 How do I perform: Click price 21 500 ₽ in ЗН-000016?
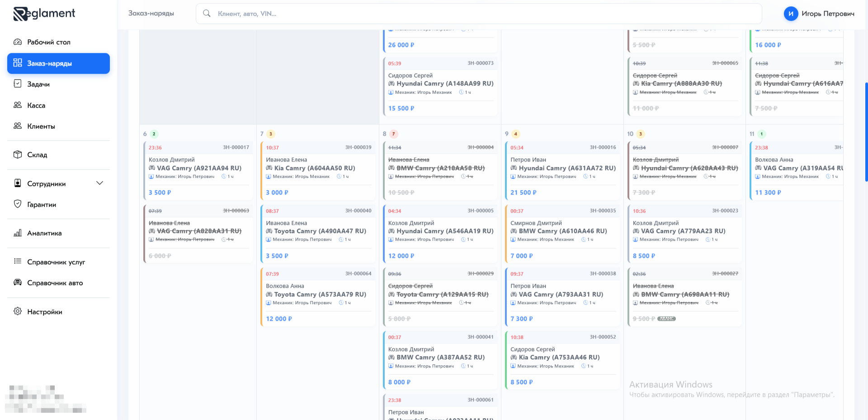[524, 193]
